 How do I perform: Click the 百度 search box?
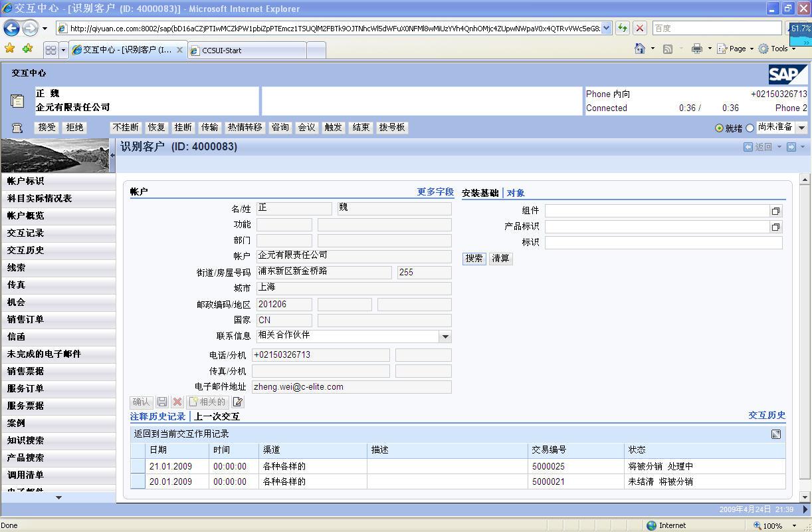point(717,28)
